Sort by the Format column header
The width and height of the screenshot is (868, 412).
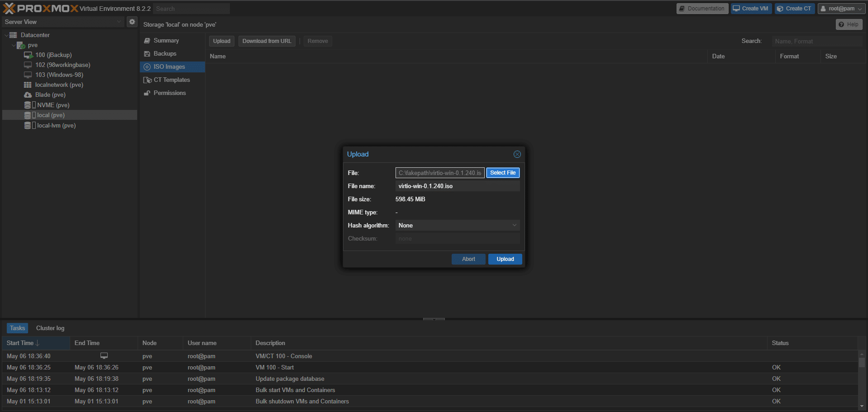(798, 56)
